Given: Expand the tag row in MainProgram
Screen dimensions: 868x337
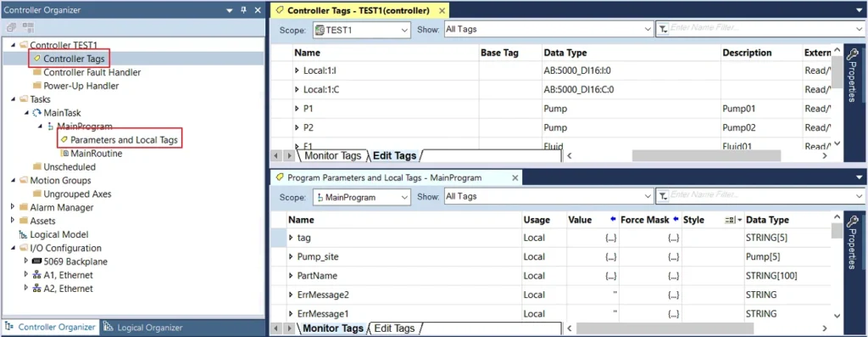Looking at the screenshot, I should [x=292, y=238].
